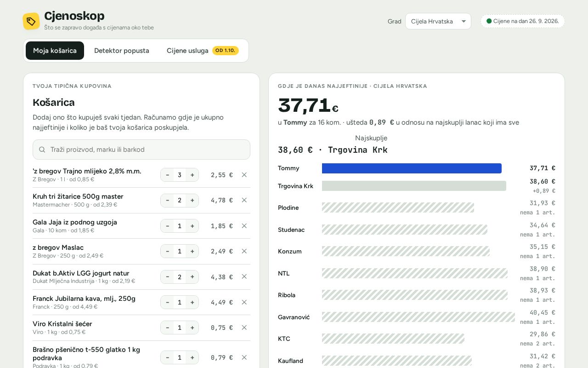Decrease quantity of Kruh tri žitarice
Viewport: 588px width, 368px height.
pos(167,200)
